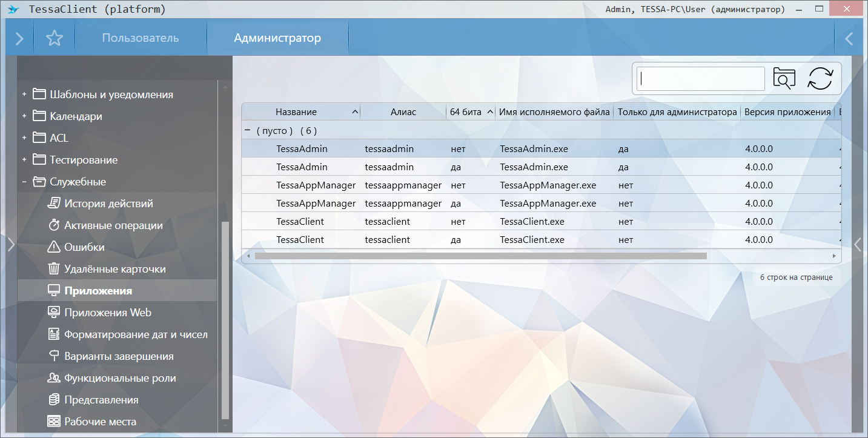The height and width of the screenshot is (438, 868).
Task: Click the Шаблоны и уведомления folder icon
Action: coord(39,94)
